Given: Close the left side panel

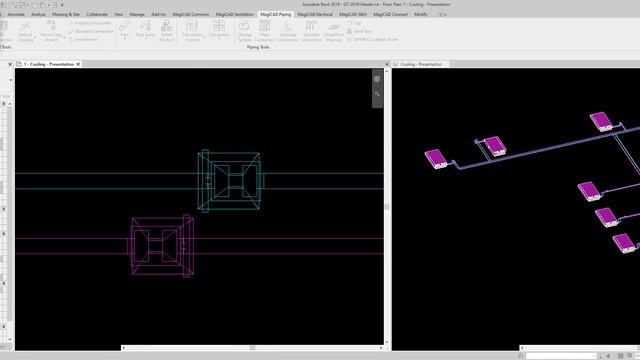Looking at the screenshot, I should (10, 64).
